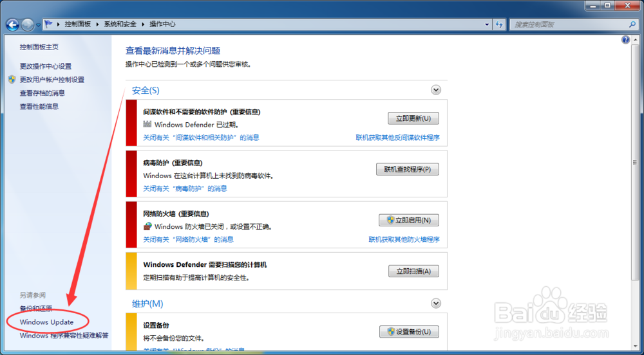Click the search magnifier icon
This screenshot has height=355, width=644.
(632, 24)
